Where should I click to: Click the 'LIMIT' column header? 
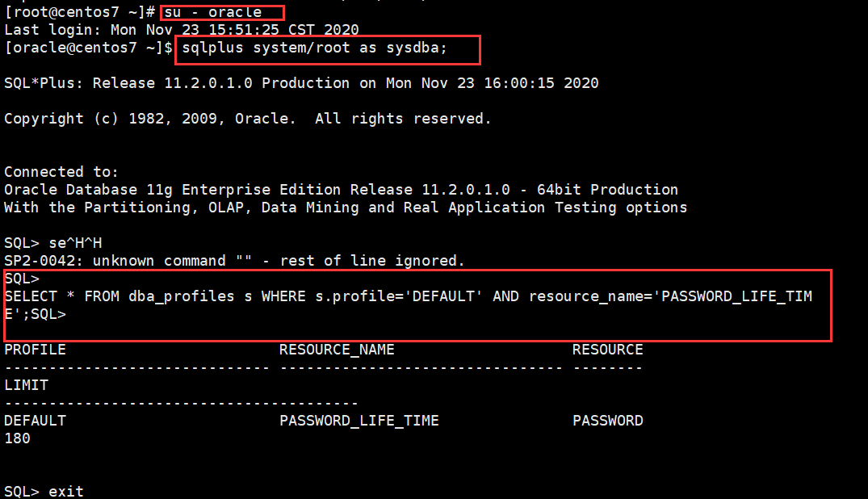tap(26, 385)
